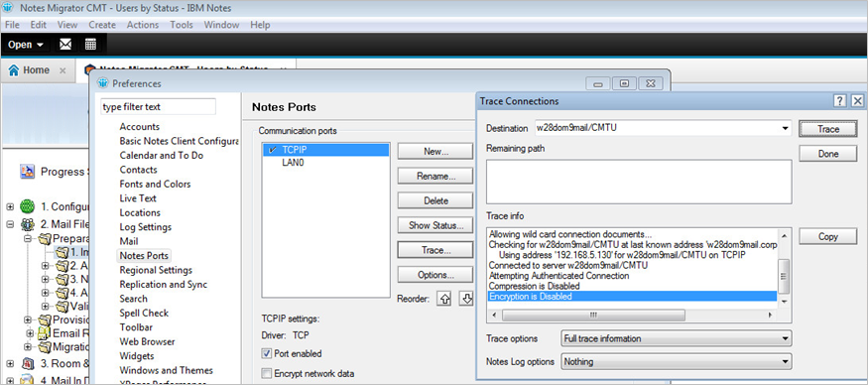This screenshot has width=868, height=385.
Task: Expand the 3. Room & tree node
Action: (10, 364)
